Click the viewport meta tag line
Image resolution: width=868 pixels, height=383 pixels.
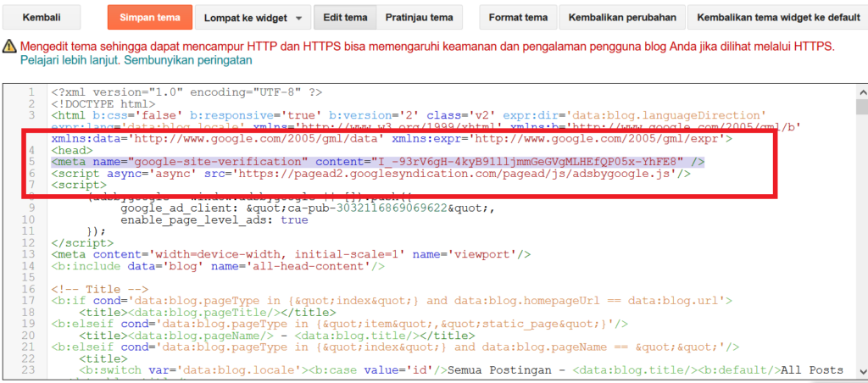tap(292, 254)
